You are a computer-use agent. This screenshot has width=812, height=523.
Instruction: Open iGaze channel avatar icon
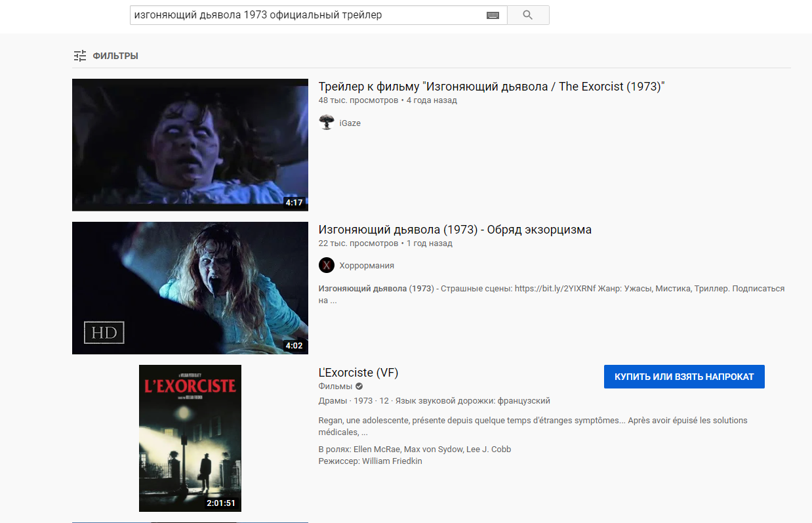click(x=327, y=122)
